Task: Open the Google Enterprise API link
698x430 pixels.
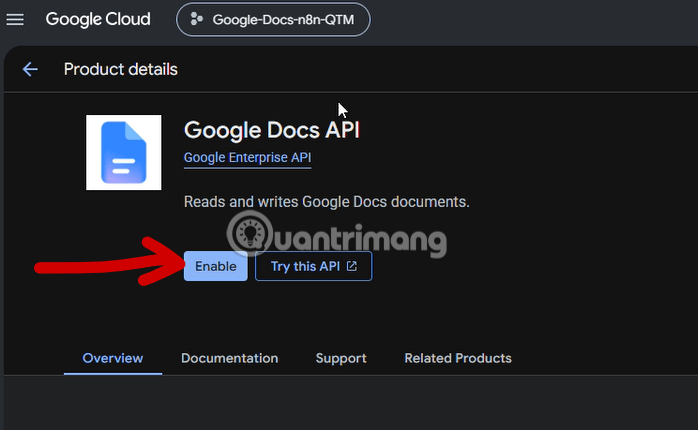Action: [248, 158]
